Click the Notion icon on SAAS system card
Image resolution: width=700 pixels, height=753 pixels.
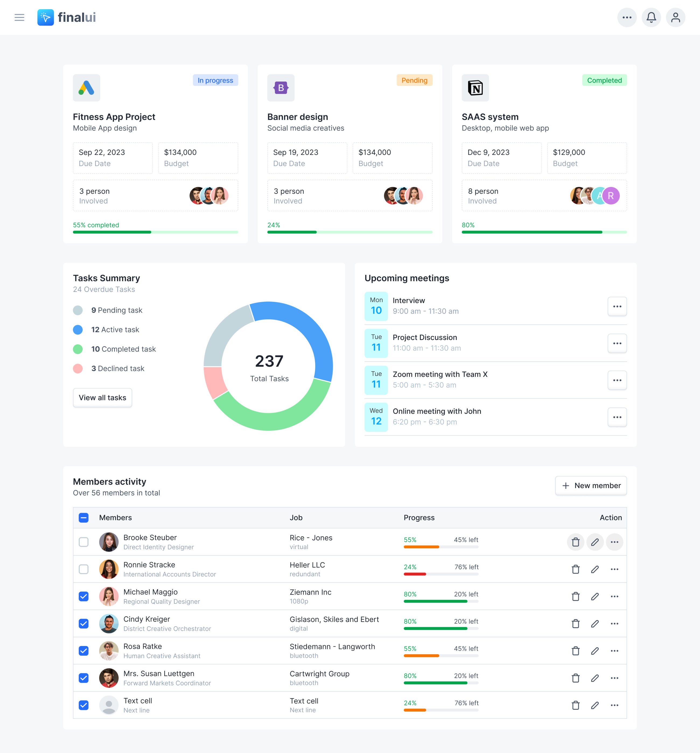[x=475, y=88]
